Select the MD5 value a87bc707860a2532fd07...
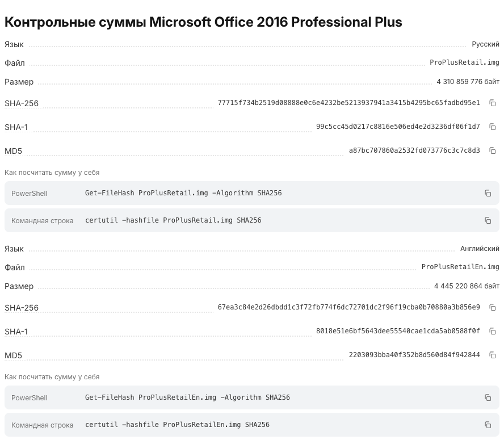The width and height of the screenshot is (504, 448). [414, 150]
